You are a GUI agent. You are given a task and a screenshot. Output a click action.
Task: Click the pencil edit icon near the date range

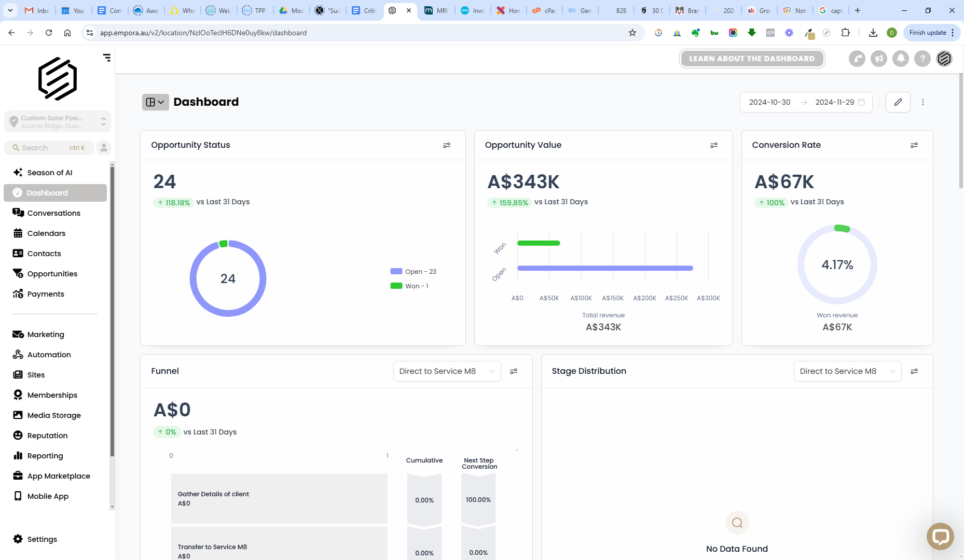click(898, 102)
